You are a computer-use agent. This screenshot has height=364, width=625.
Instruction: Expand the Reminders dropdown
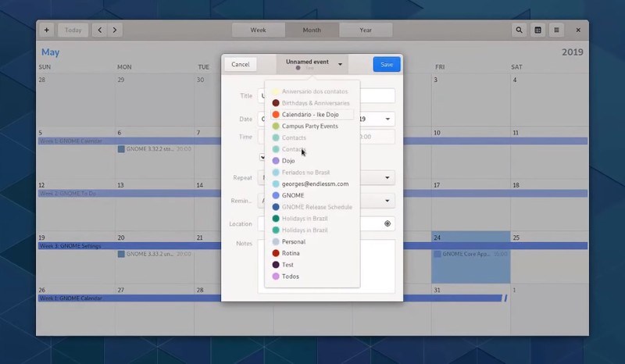[x=387, y=201]
